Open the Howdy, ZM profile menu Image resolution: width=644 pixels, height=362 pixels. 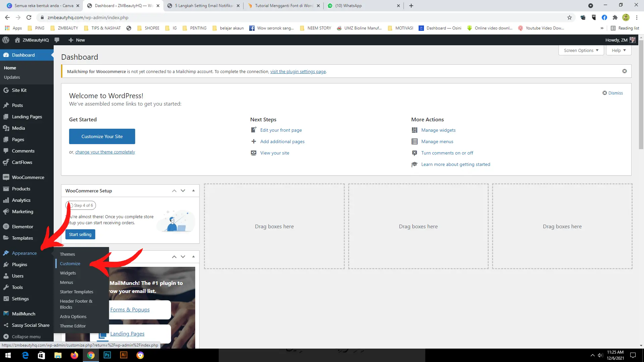620,40
